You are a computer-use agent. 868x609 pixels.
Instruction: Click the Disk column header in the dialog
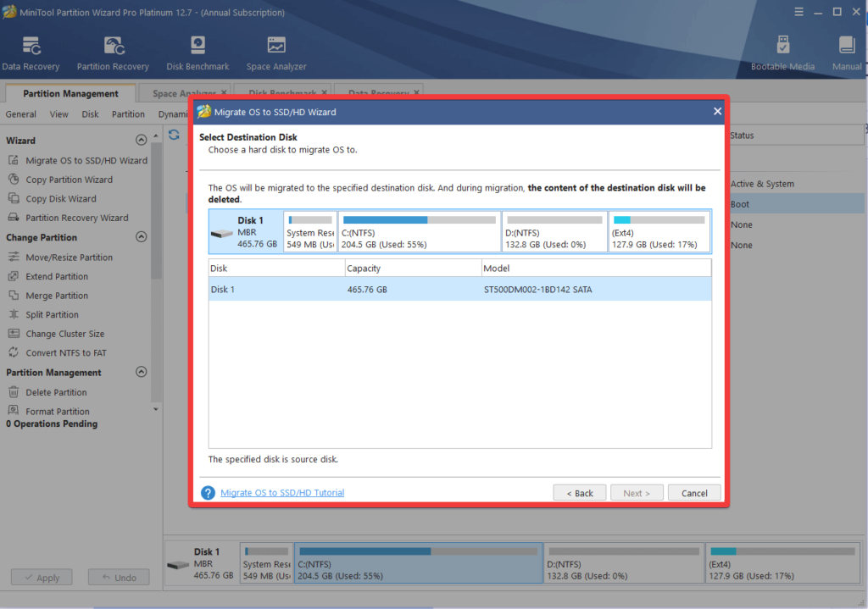point(277,268)
